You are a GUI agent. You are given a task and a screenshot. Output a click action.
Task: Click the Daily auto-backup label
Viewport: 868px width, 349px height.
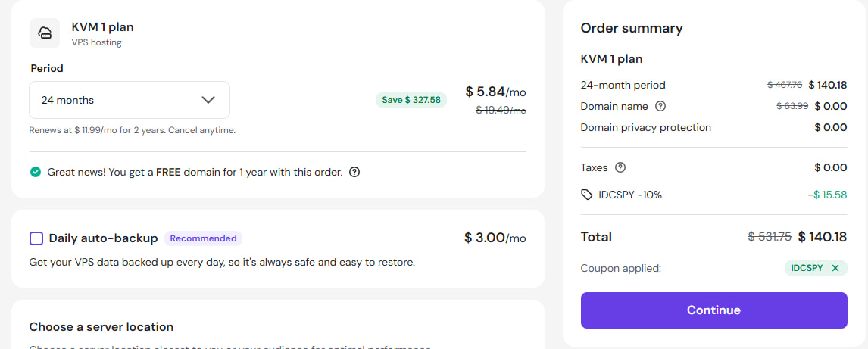(x=103, y=238)
